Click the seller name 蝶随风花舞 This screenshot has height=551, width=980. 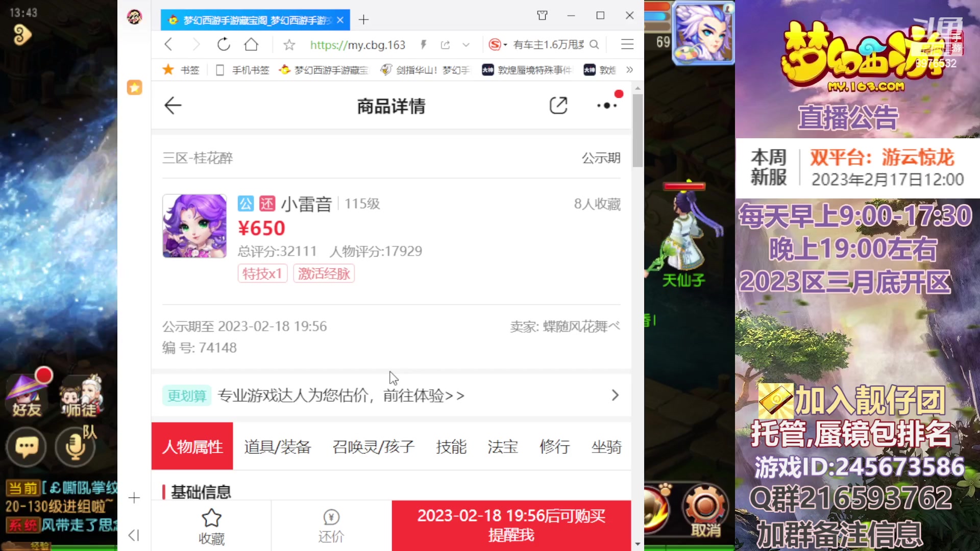581,327
